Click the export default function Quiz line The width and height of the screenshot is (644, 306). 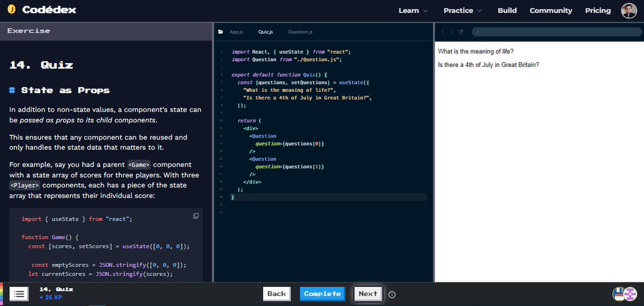(280, 75)
